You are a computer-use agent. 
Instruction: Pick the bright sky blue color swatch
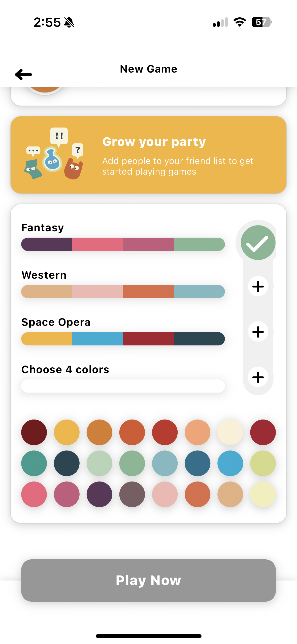coord(230,463)
